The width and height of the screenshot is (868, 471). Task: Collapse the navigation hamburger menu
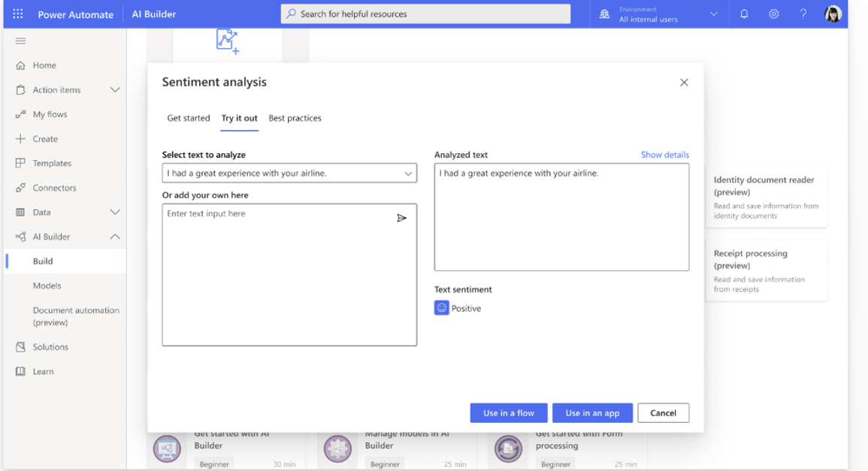click(x=20, y=41)
